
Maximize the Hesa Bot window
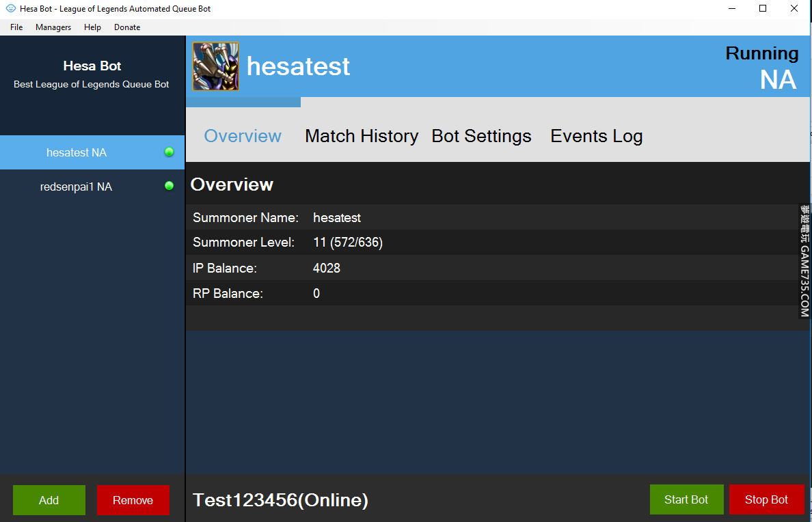[763, 9]
